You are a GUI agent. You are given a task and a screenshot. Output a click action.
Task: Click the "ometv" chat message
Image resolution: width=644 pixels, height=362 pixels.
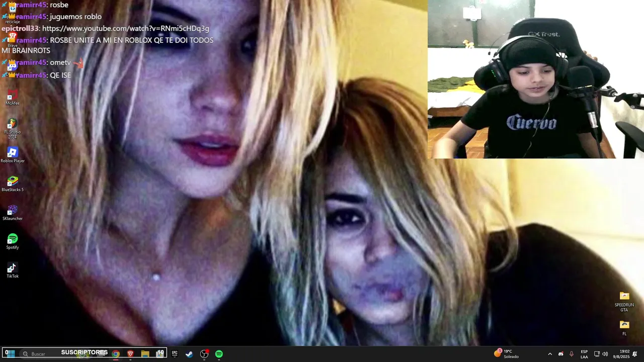[x=60, y=62]
